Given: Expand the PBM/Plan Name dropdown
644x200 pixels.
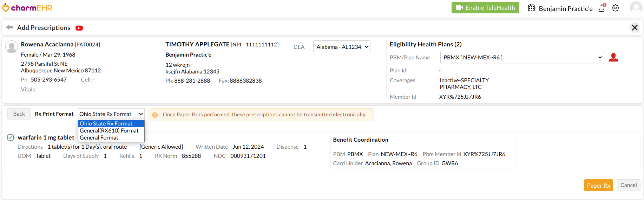Looking at the screenshot, I should tap(521, 57).
